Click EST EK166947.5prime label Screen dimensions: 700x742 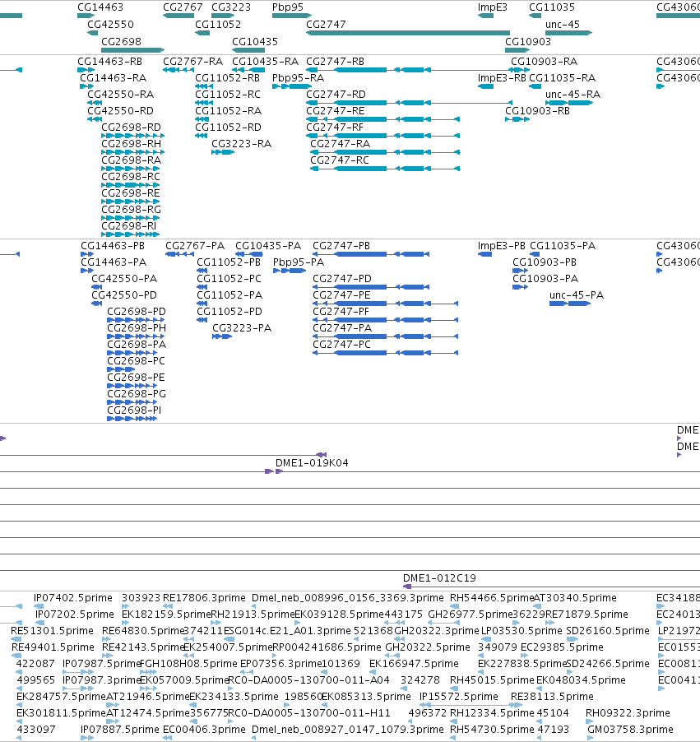414,664
